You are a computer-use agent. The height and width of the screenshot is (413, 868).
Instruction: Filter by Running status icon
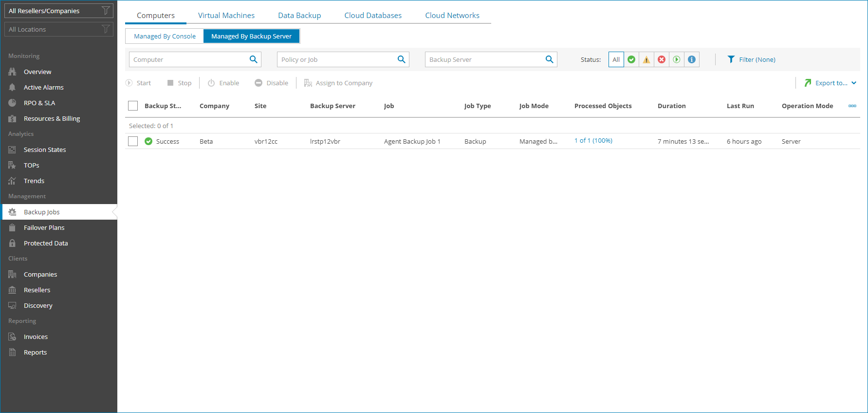tap(677, 59)
